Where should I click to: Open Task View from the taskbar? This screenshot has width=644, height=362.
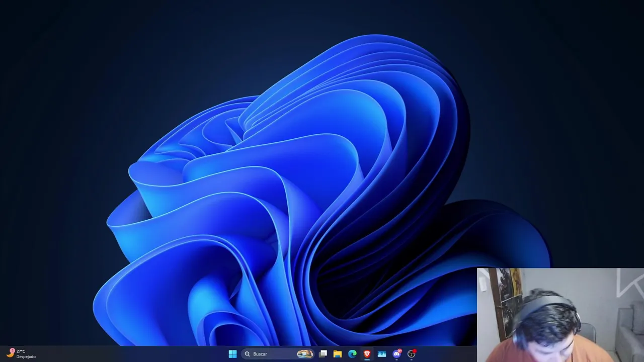coord(323,354)
